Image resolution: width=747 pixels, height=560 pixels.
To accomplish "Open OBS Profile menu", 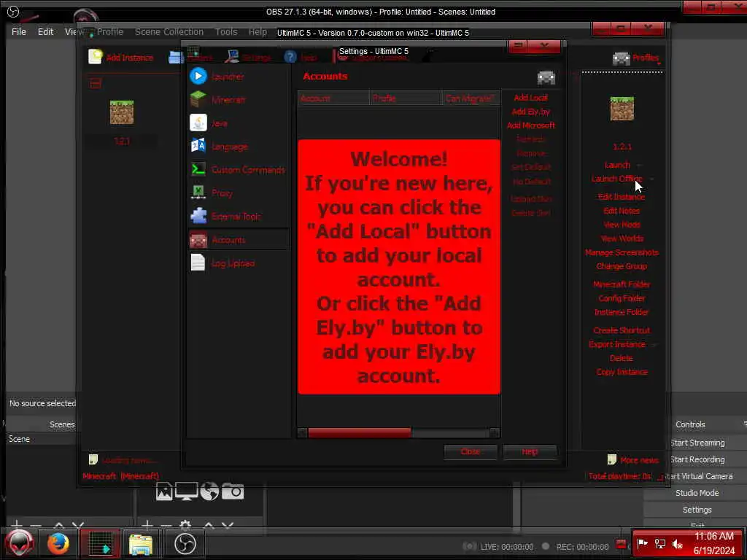I will [110, 31].
